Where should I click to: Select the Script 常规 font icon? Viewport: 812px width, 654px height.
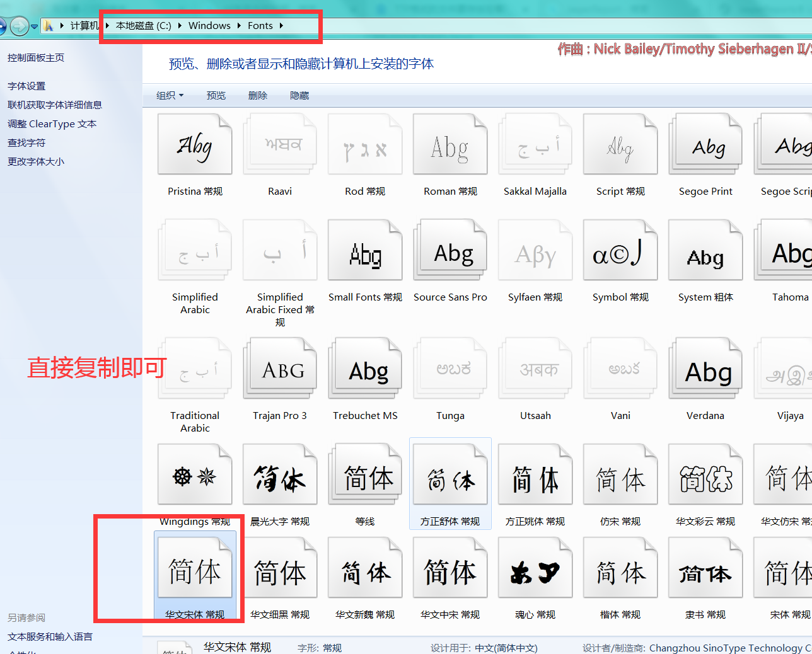click(620, 144)
